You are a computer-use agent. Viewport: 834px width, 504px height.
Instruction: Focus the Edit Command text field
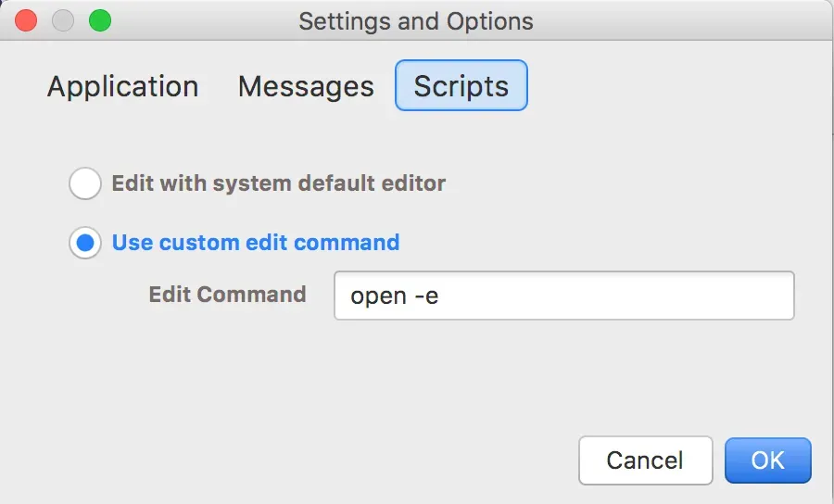click(563, 296)
